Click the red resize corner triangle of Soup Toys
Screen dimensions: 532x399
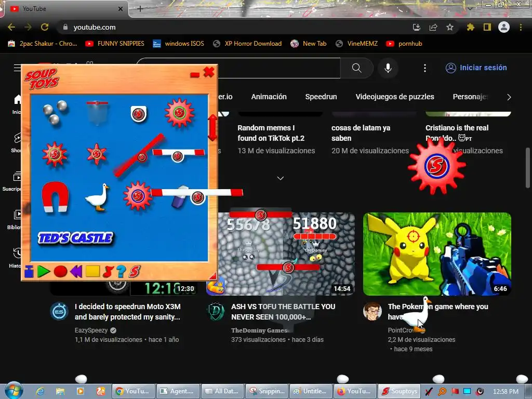tap(212, 275)
